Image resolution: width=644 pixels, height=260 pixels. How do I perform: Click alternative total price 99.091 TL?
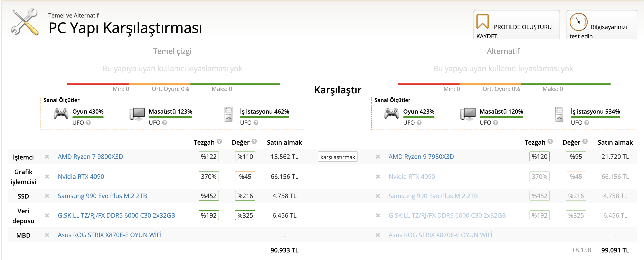615,250
